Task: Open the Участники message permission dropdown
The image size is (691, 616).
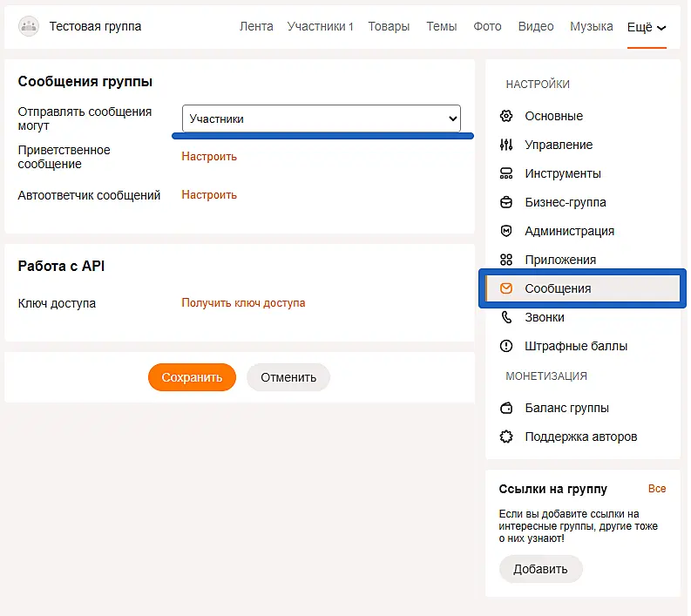Action: [x=321, y=118]
